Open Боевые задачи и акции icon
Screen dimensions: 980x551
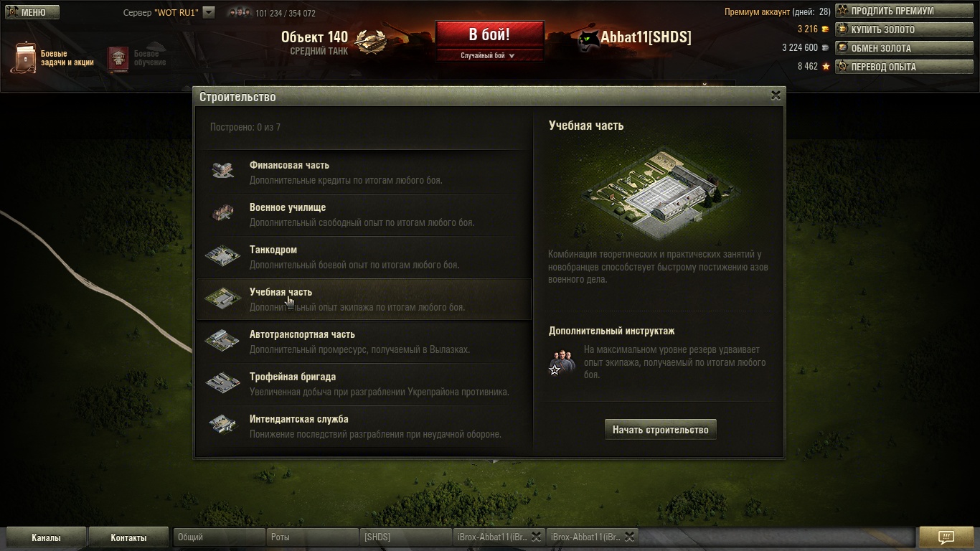coord(24,57)
